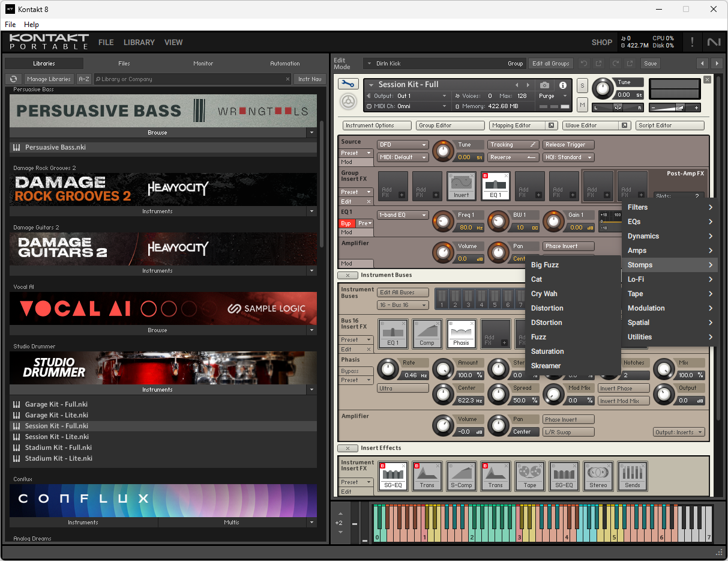Click the Freq 1 knob of EQ 1
The height and width of the screenshot is (561, 728).
pyautogui.click(x=443, y=221)
